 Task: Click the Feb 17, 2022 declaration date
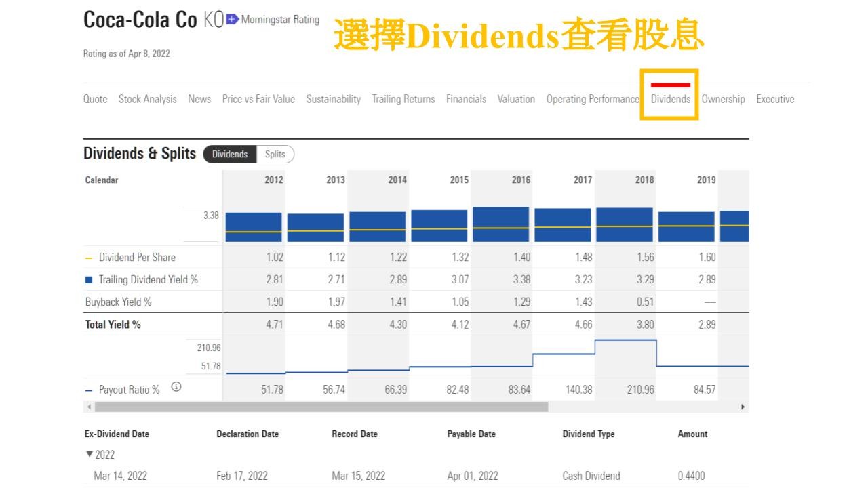coord(242,476)
